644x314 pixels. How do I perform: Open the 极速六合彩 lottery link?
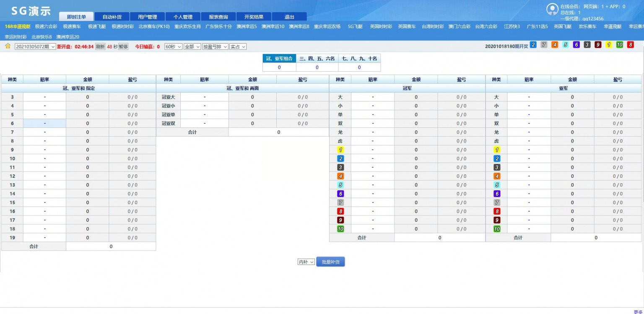46,26
